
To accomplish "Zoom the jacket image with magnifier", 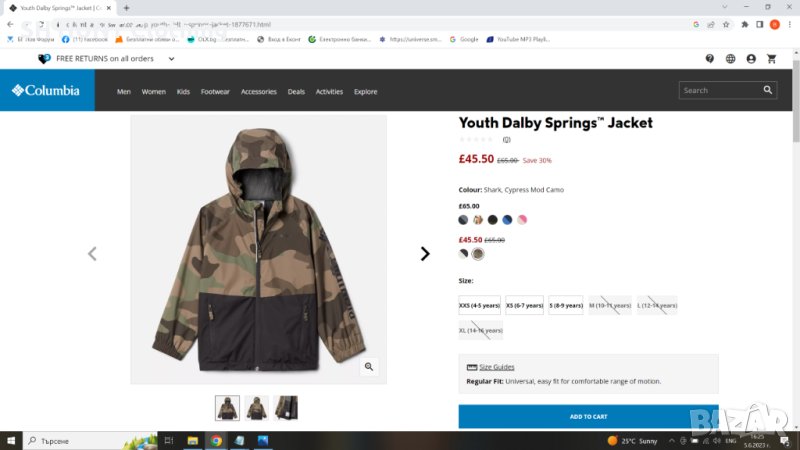I will 369,367.
